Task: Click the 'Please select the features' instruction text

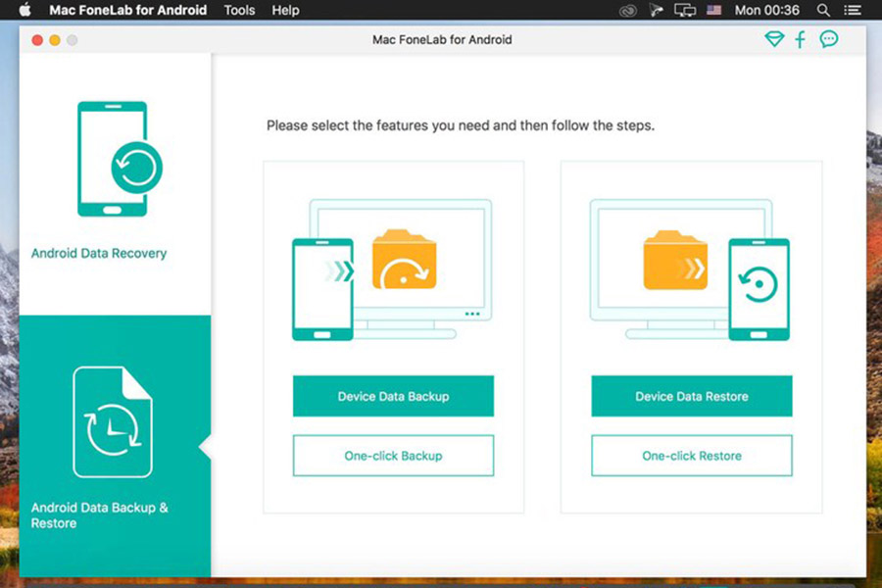Action: (x=461, y=125)
